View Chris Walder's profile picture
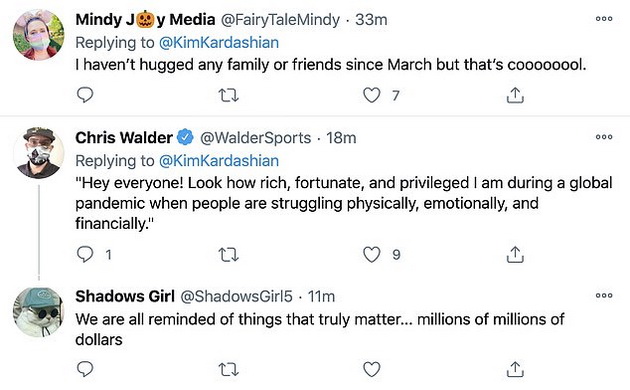Screen dimensions: 630x390 (39, 153)
